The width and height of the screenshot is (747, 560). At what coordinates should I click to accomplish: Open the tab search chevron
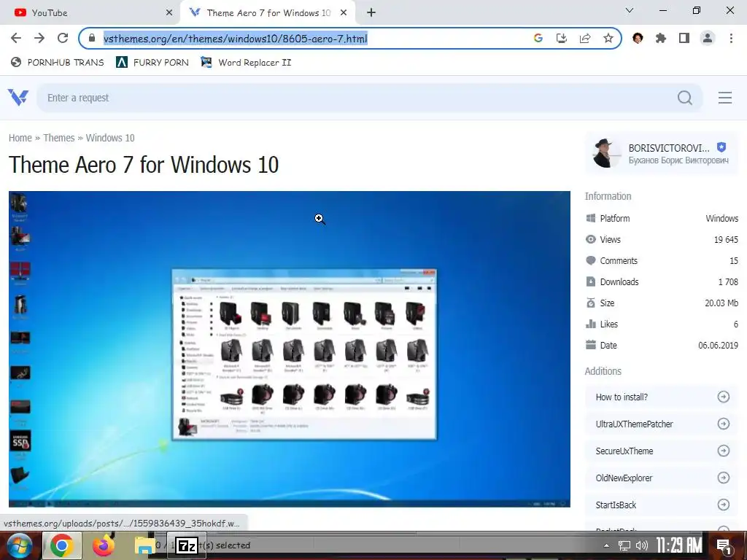pos(630,10)
